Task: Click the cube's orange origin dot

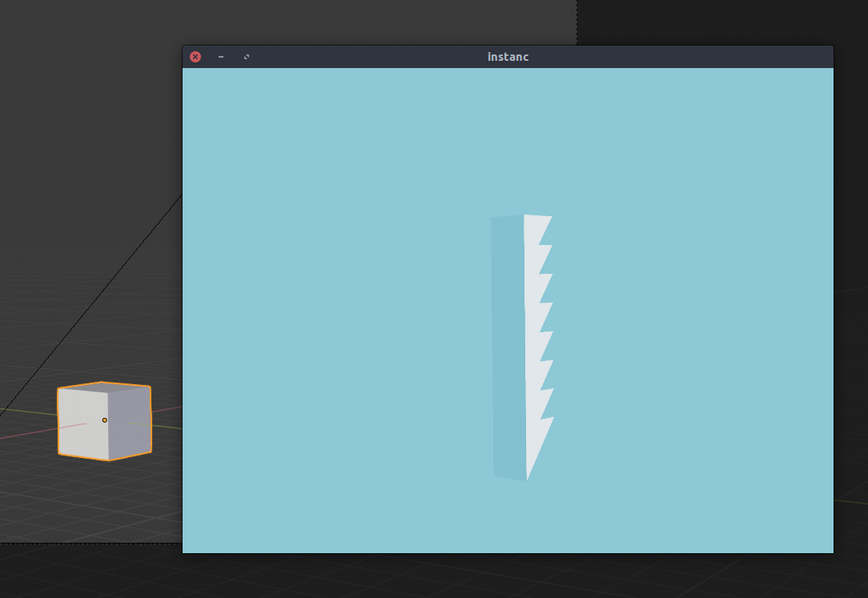Action: click(x=105, y=420)
